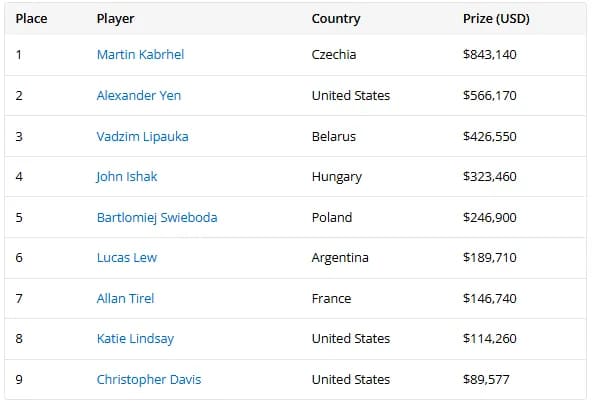Viewport: 593px width, 405px height.
Task: Select the Hungary country cell
Action: coord(337,177)
